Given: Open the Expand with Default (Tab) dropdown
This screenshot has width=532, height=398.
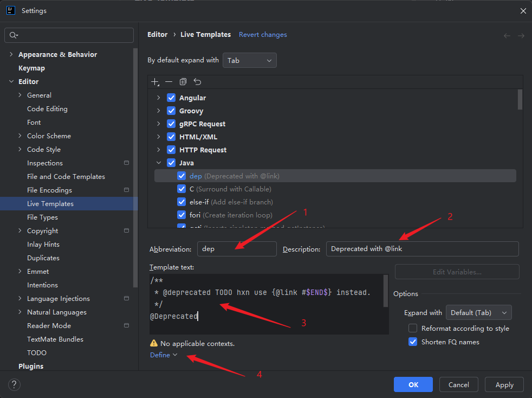Looking at the screenshot, I should click(479, 313).
